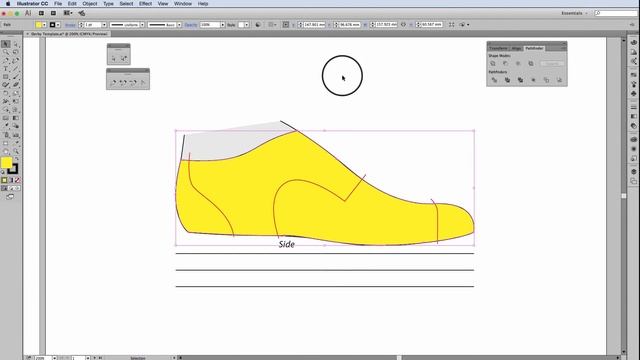
Task: Select the Gradient tool
Action: coord(16,118)
